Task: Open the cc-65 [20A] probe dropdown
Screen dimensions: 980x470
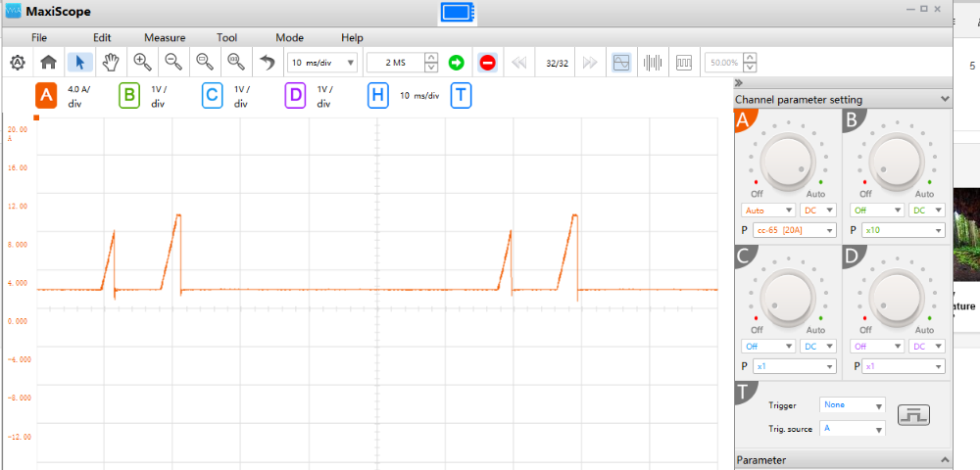Action: pyautogui.click(x=795, y=230)
